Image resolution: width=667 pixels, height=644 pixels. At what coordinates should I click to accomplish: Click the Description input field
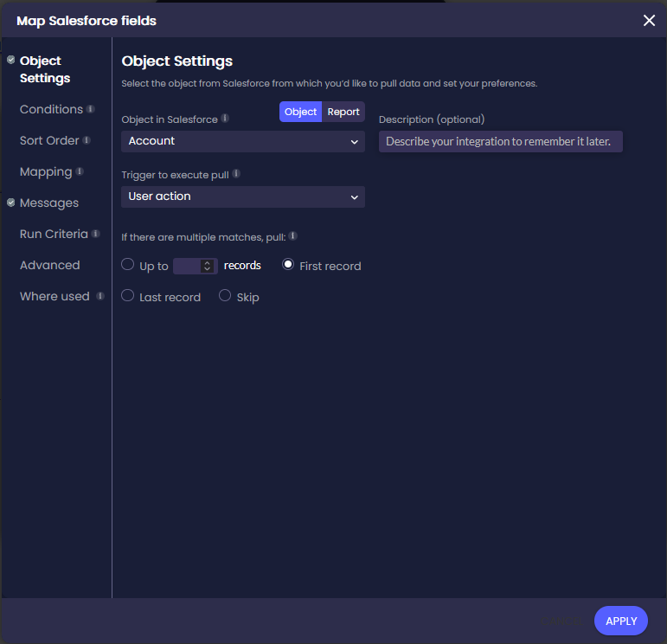pyautogui.click(x=501, y=141)
